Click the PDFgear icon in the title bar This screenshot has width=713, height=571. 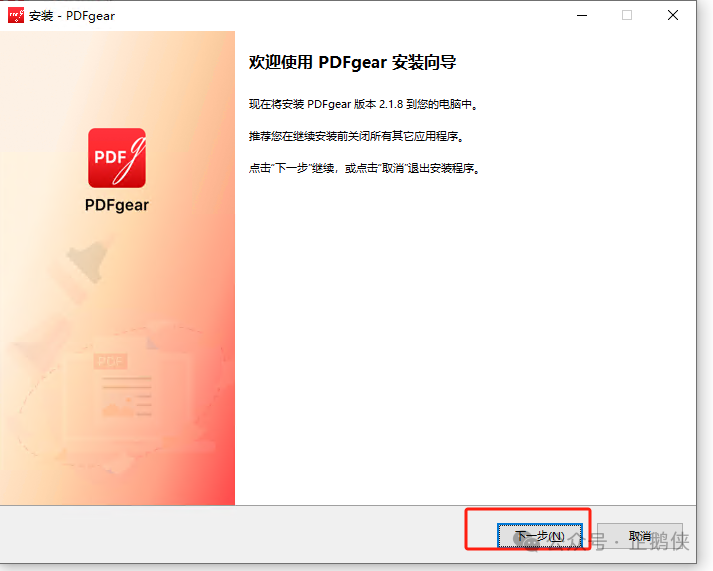[15, 15]
